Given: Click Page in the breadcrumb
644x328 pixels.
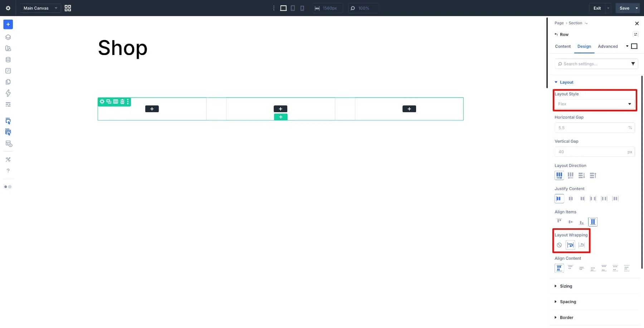Looking at the screenshot, I should click(559, 23).
